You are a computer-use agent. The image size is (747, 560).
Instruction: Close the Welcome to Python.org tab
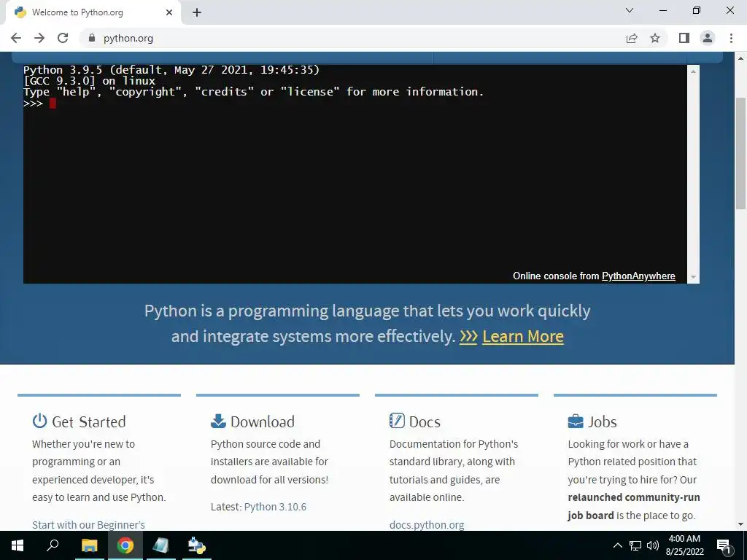click(169, 12)
